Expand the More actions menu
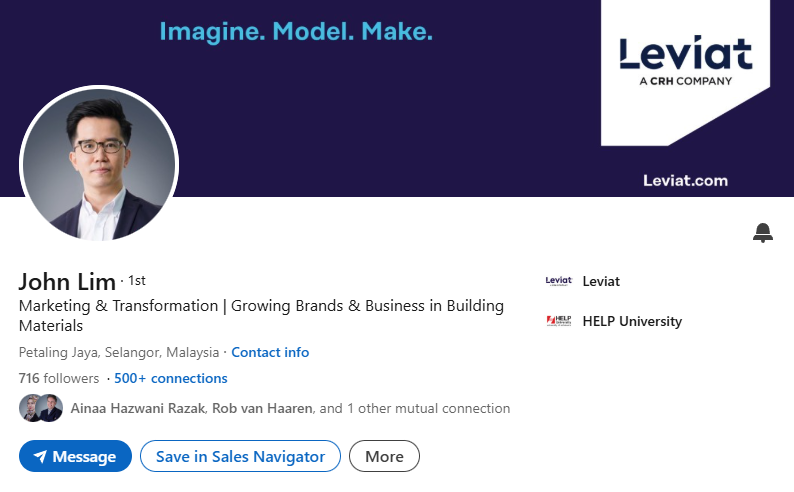Viewport: 794px width, 492px height. tap(384, 456)
